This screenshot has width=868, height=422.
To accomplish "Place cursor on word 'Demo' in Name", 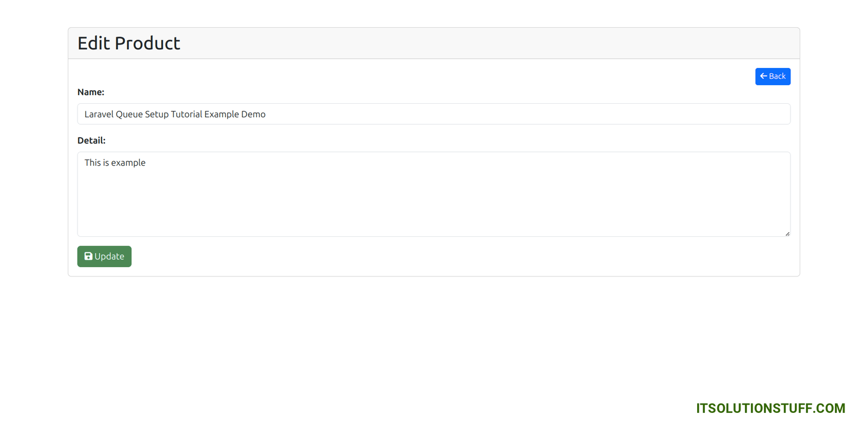I will click(253, 114).
